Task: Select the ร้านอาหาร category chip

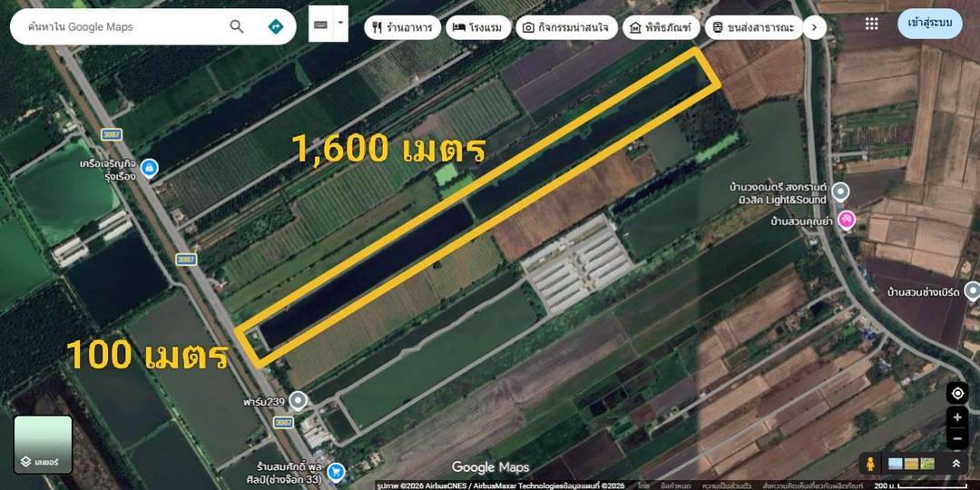Action: coord(403,27)
